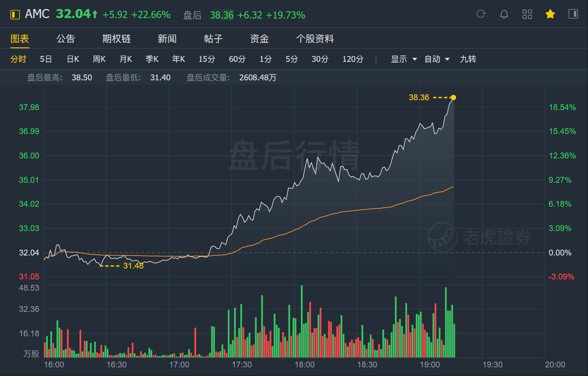Click the 48.53 volume axis label
This screenshot has height=376, width=588.
click(29, 288)
